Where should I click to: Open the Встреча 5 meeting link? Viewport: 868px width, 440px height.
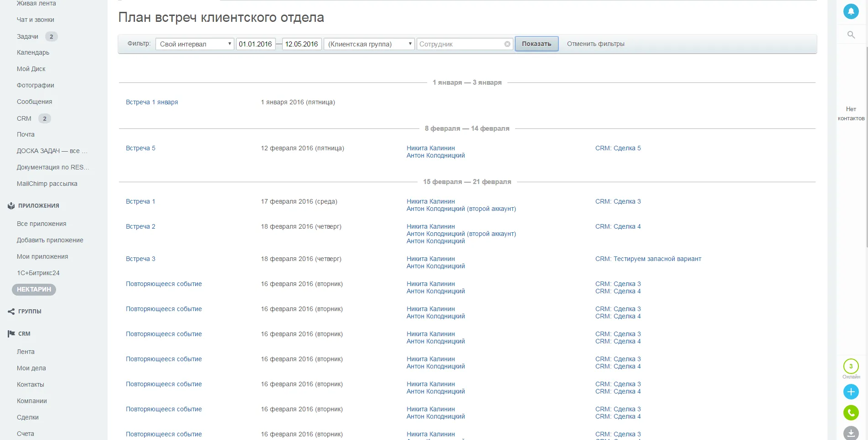point(140,148)
